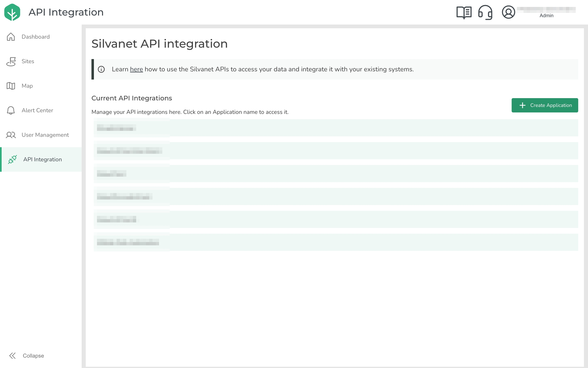588x368 pixels.
Task: Open the first application row in list
Action: (116, 128)
